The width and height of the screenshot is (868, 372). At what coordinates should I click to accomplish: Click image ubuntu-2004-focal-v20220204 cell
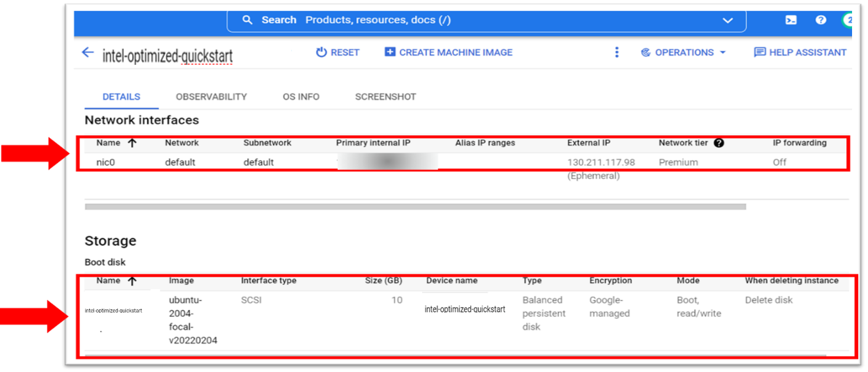coord(194,320)
